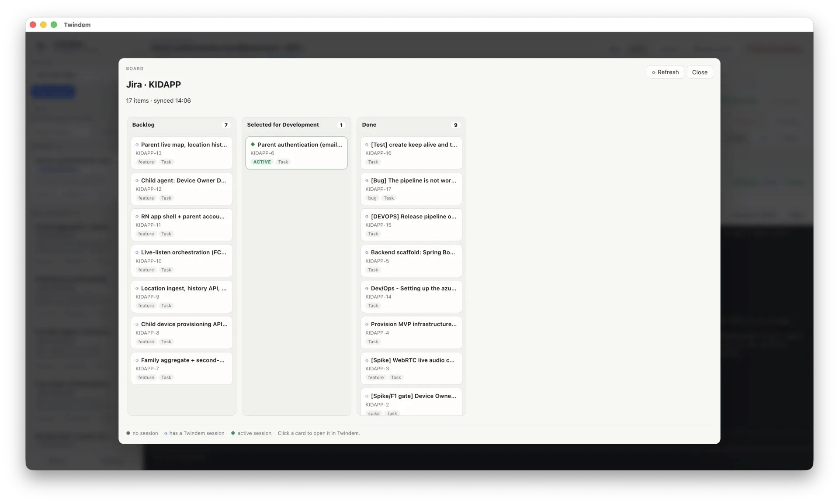This screenshot has width=839, height=504.
Task: Click the feature label on KIDAPP-13
Action: (x=146, y=162)
